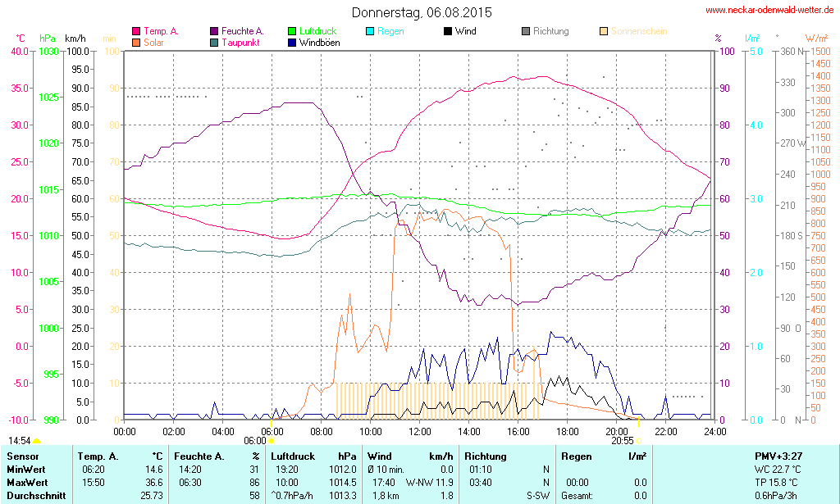
Task: Select the cyan Regen legend square
Action: 370,31
